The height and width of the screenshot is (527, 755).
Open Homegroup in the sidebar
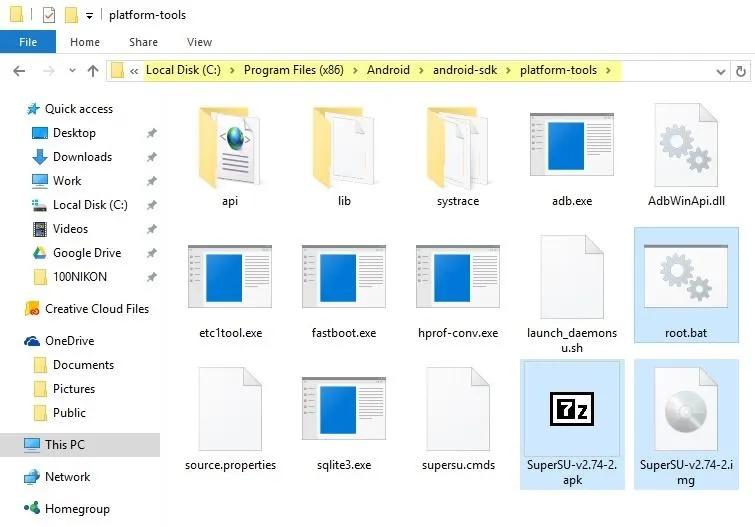[66, 509]
